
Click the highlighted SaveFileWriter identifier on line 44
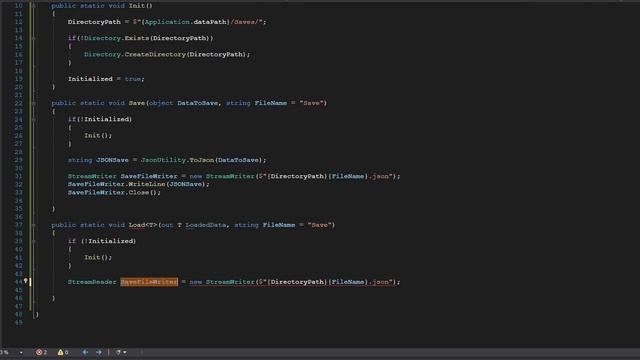pyautogui.click(x=149, y=282)
